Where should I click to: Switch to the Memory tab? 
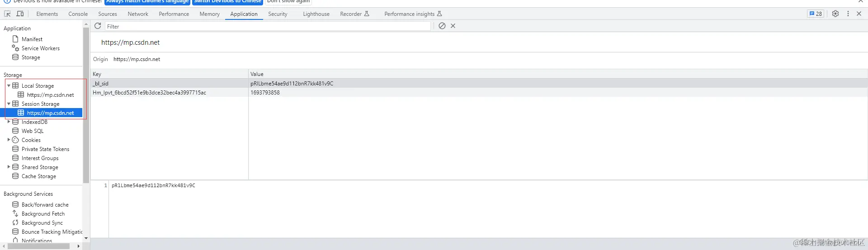pos(209,14)
